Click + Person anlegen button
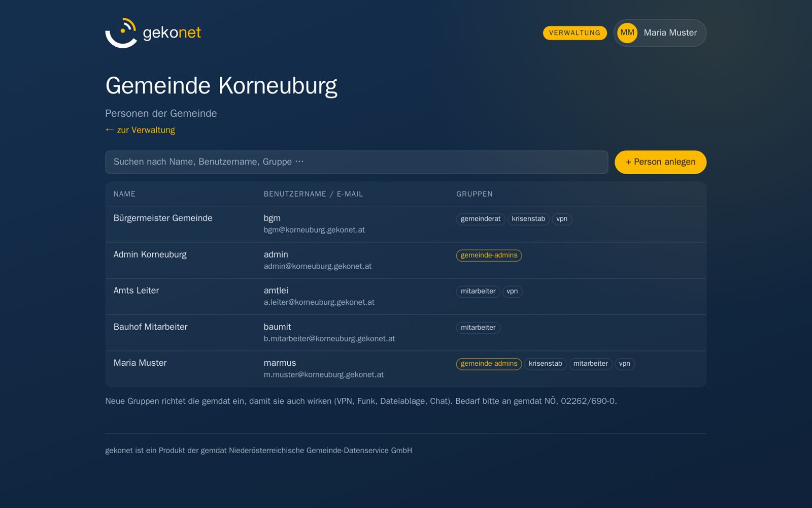812x508 pixels. tap(660, 162)
